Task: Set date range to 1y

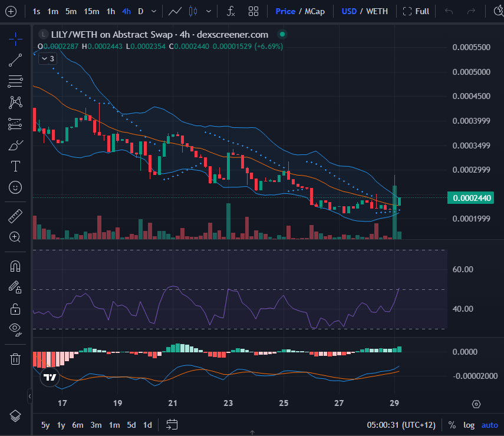Action: (61, 425)
